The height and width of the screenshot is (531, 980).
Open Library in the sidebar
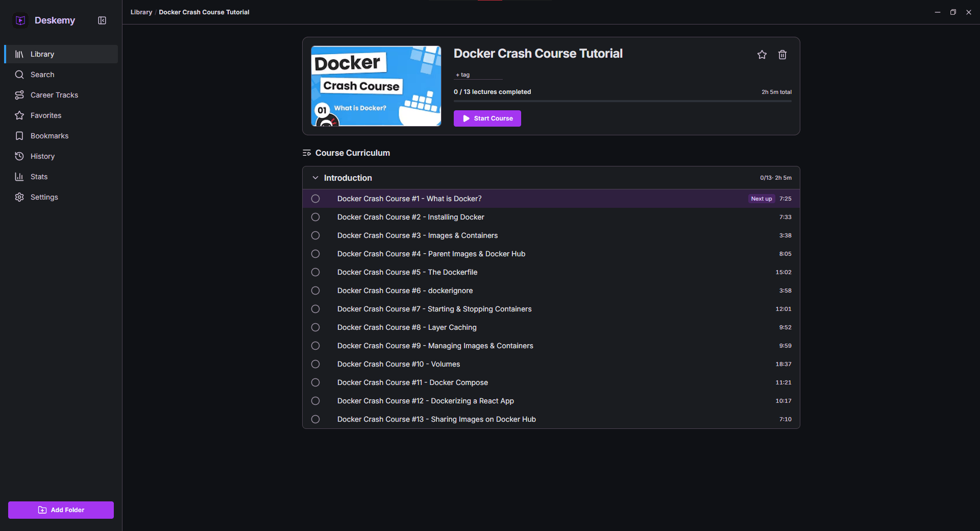pyautogui.click(x=61, y=54)
